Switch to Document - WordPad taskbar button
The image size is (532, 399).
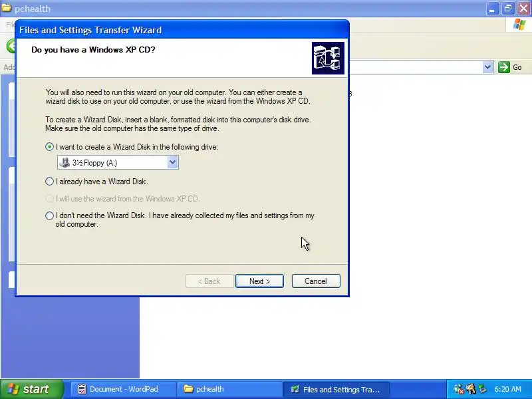pyautogui.click(x=124, y=389)
